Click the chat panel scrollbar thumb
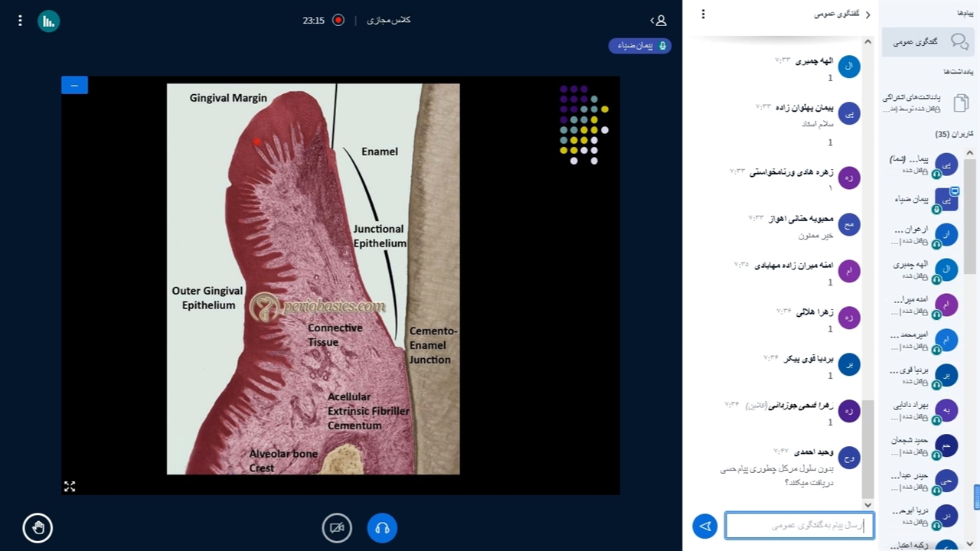This screenshot has width=980, height=551. (x=867, y=448)
